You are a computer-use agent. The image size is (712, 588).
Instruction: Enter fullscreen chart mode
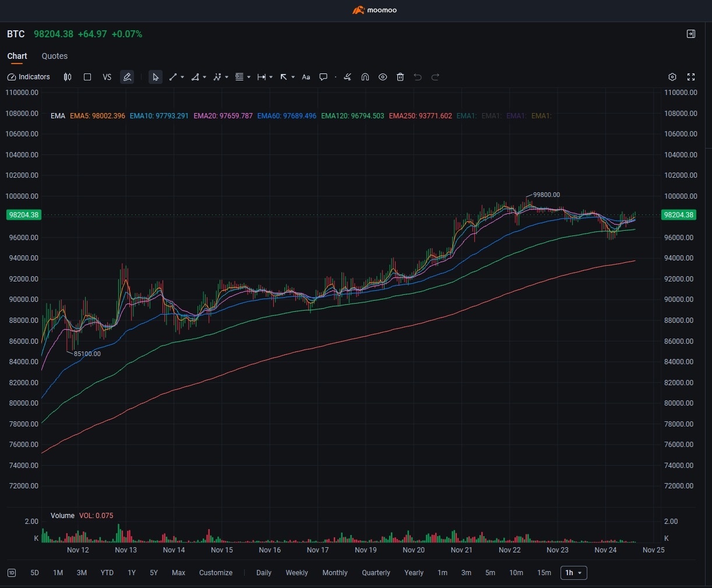[x=691, y=77]
